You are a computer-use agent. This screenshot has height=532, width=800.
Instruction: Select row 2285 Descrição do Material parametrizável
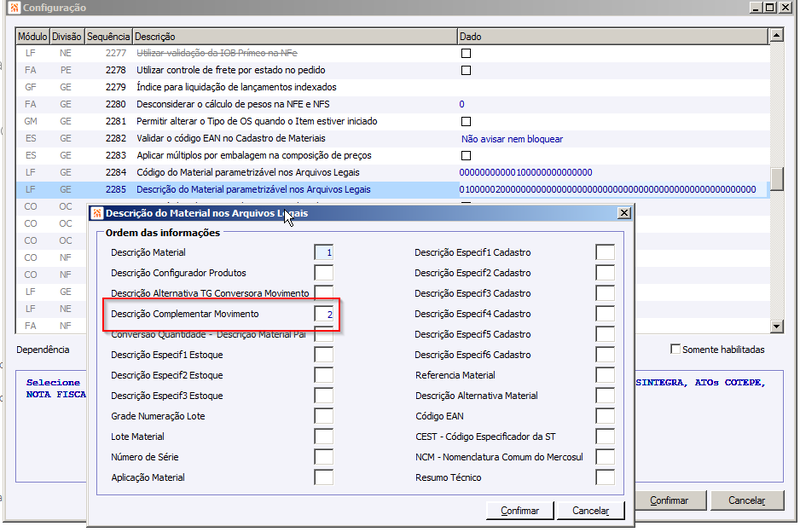tap(392, 189)
